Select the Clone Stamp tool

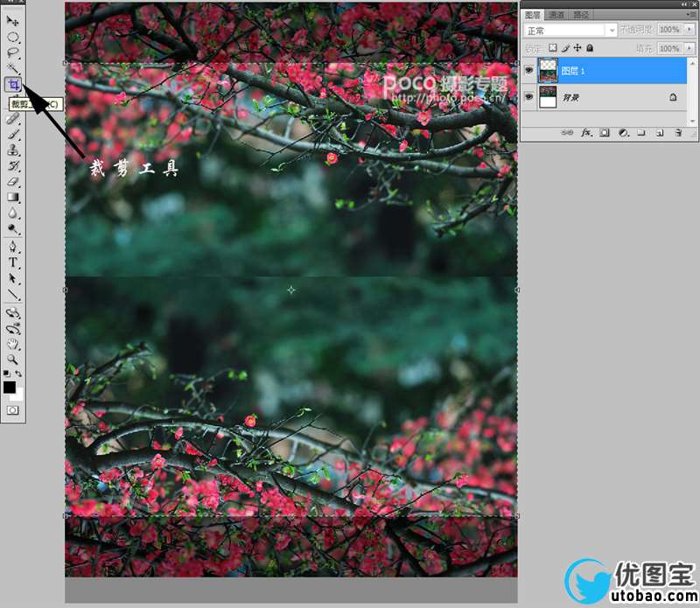point(12,150)
